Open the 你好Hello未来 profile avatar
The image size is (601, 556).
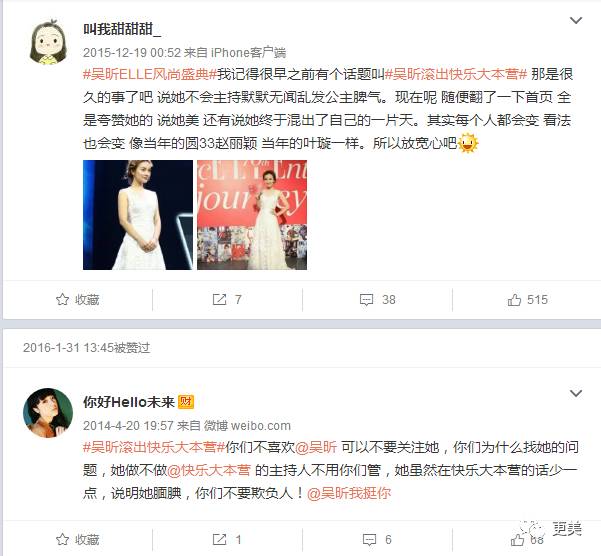pyautogui.click(x=48, y=413)
